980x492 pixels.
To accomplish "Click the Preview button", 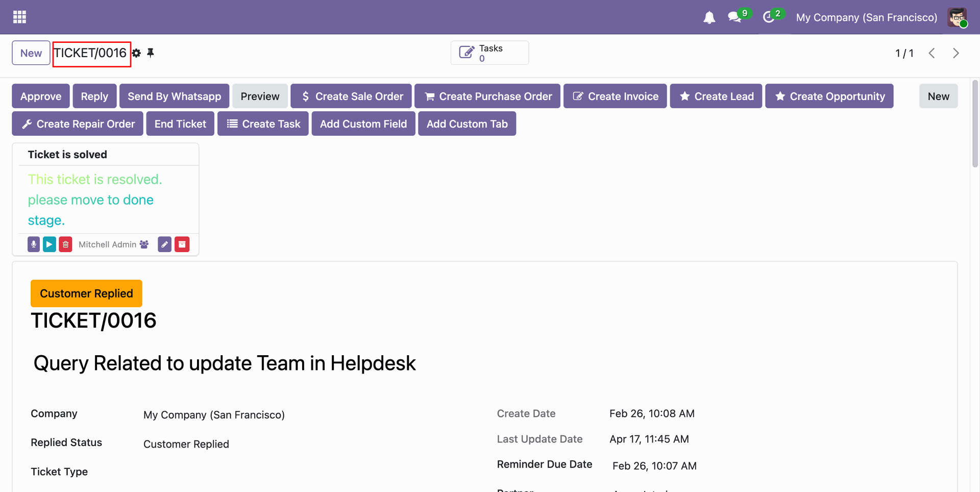I will pyautogui.click(x=260, y=96).
